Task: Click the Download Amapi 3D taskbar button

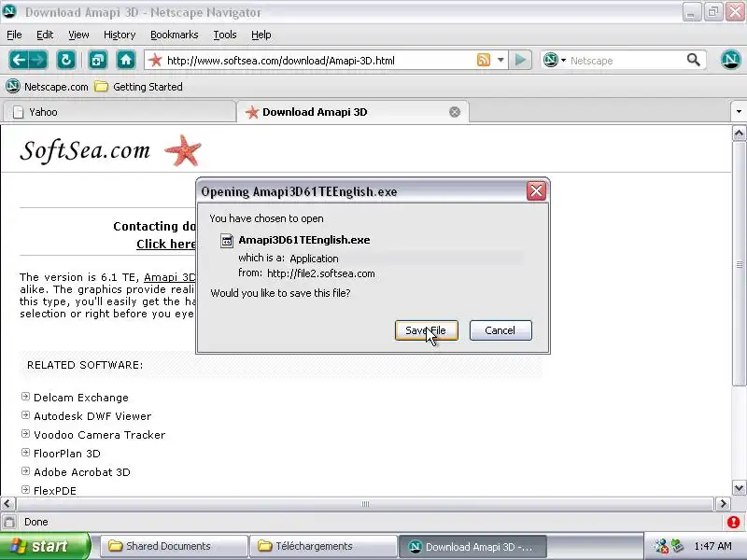Action: (472, 546)
